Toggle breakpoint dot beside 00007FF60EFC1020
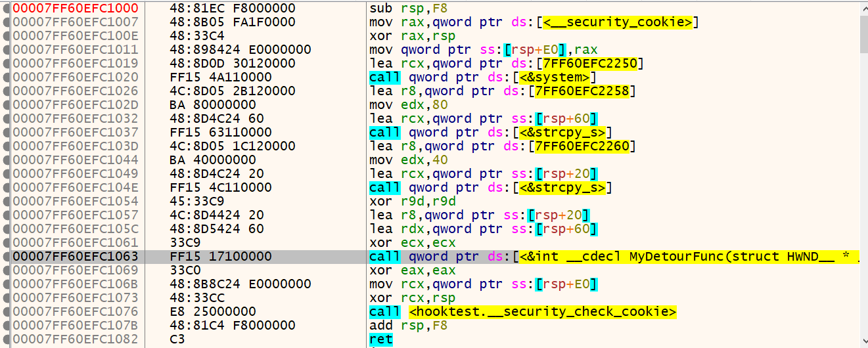Viewport: 868px width, 348px height. point(6,77)
